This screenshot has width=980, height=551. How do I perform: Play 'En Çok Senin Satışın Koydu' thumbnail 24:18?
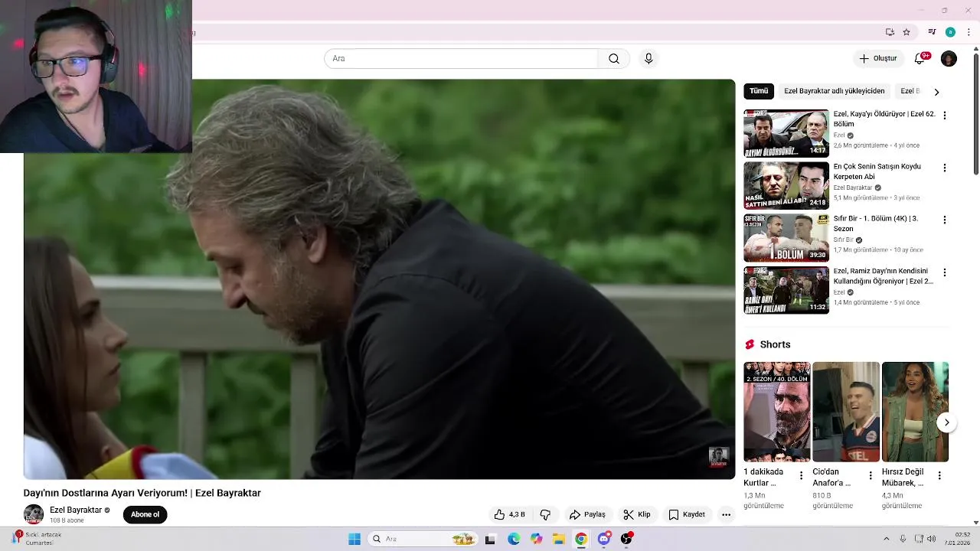coord(786,185)
